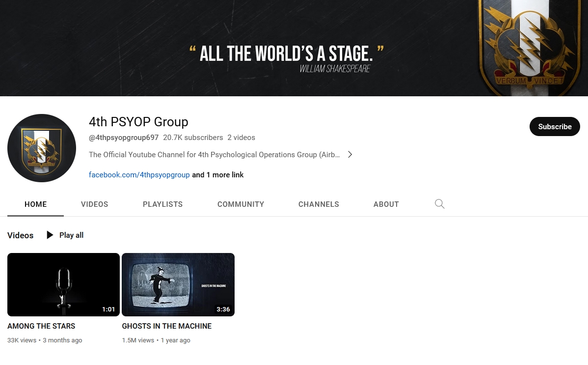The width and height of the screenshot is (588, 365).
Task: Click the channel search magnifier icon
Action: 439,204
